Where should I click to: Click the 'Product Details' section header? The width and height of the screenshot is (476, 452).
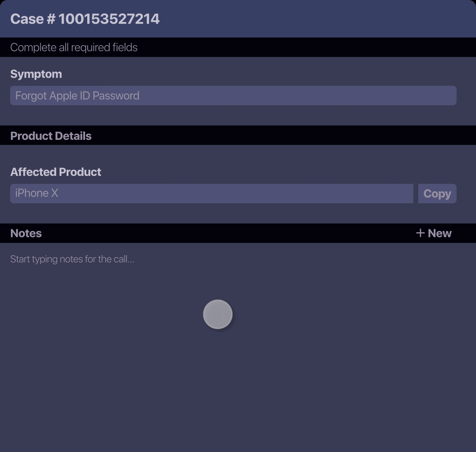(51, 136)
